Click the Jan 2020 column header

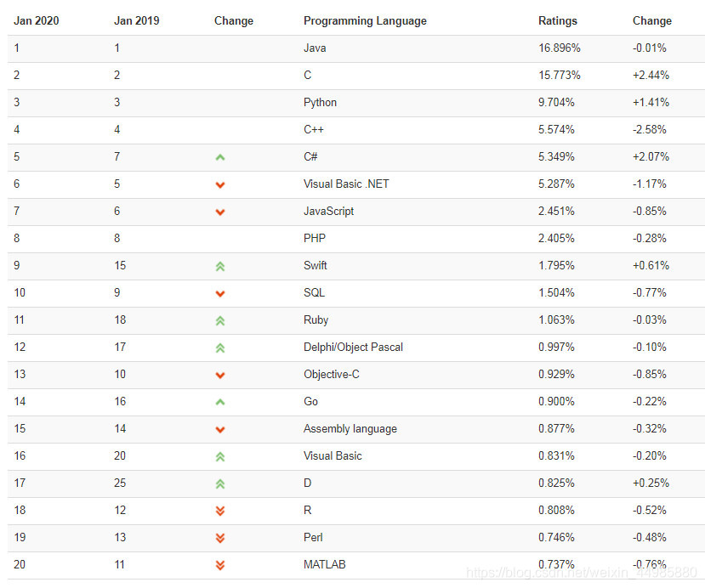pyautogui.click(x=37, y=20)
